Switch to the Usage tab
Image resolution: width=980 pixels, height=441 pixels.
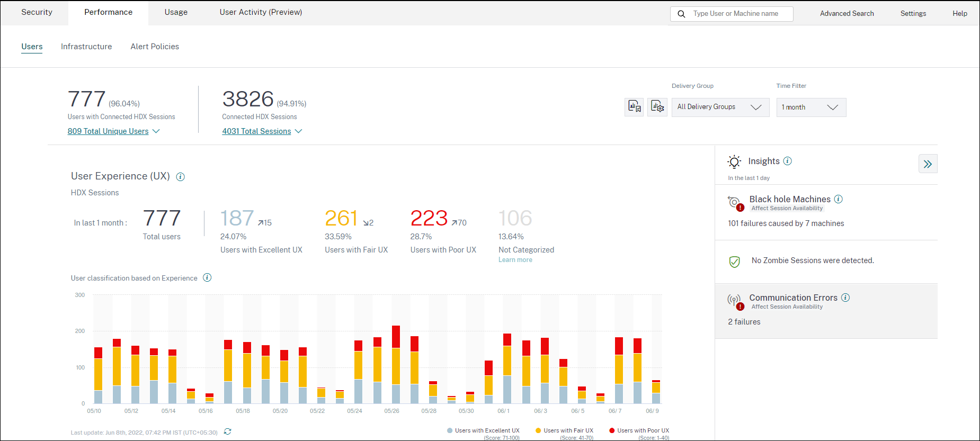coord(176,12)
